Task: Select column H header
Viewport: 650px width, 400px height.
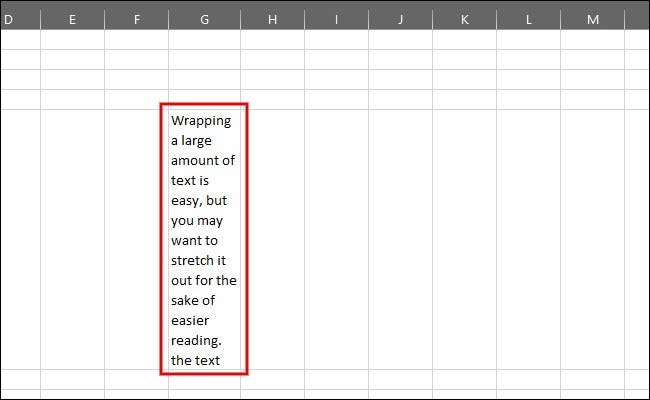Action: coord(272,19)
